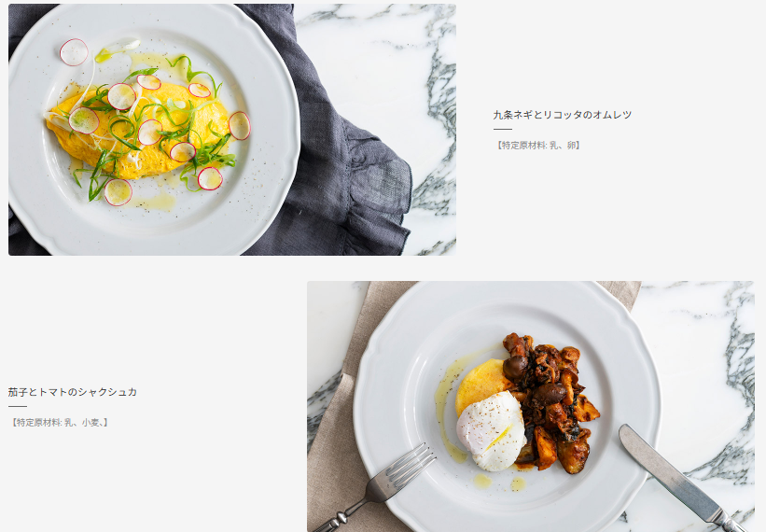Select the 【特定原材料: 乳、卵】 allergen text
766x532 pixels.
point(537,145)
